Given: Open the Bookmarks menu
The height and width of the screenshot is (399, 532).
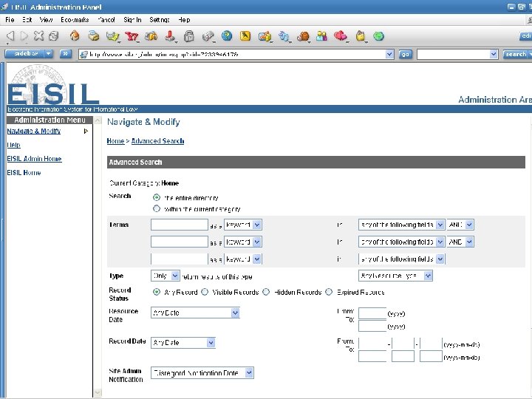Looking at the screenshot, I should (x=75, y=20).
